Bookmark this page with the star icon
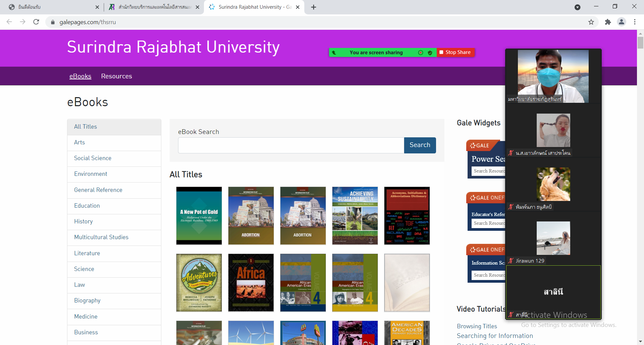The image size is (644, 345). tap(591, 22)
